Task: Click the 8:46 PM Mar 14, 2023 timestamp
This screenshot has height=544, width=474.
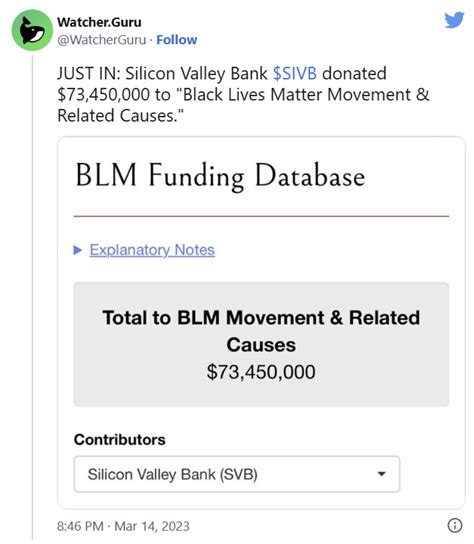Action: 123,526
